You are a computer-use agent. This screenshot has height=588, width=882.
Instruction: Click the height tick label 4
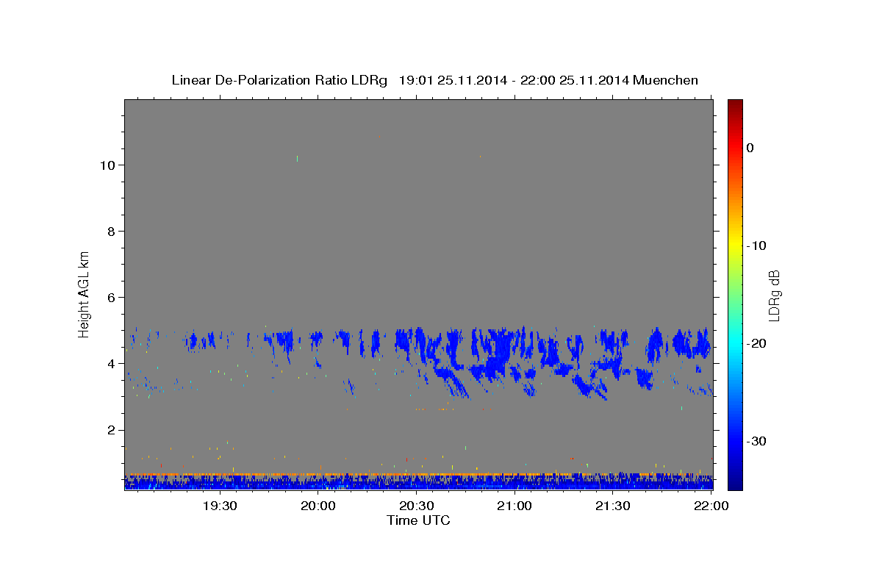pos(110,364)
